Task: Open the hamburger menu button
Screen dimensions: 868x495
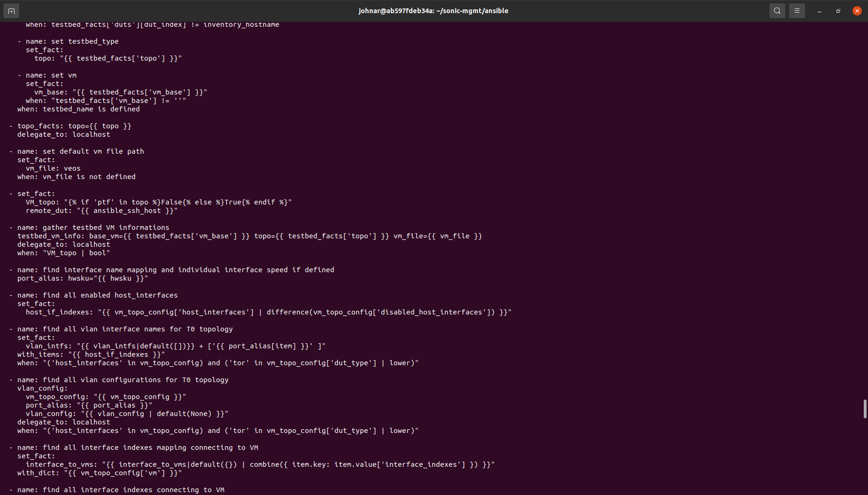Action: click(797, 11)
